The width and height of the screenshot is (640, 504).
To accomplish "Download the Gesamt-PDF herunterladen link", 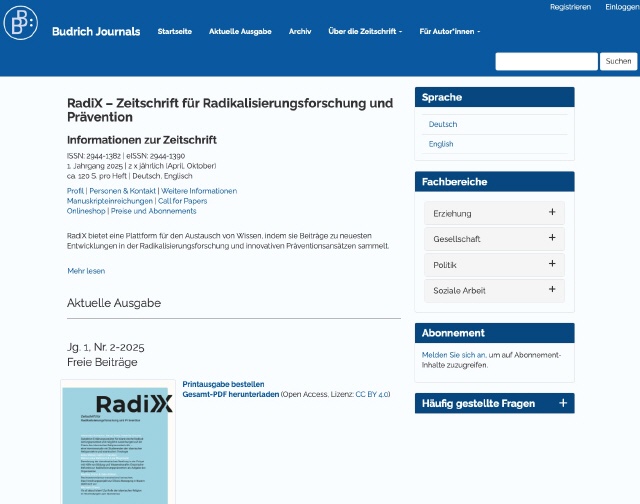I will (230, 394).
